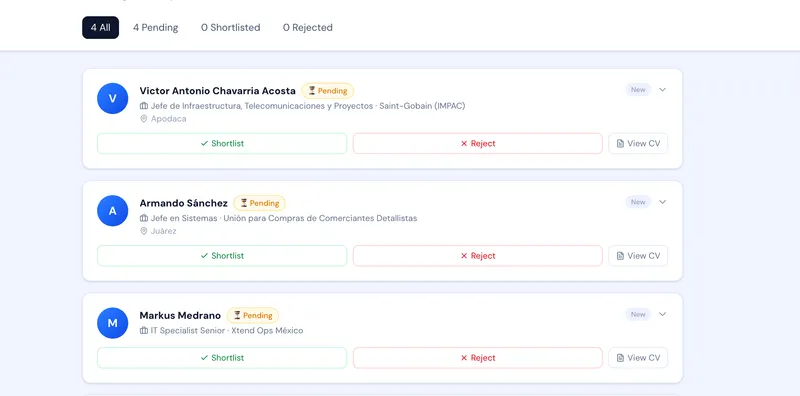The height and width of the screenshot is (396, 800).
Task: Reject Victor Antonio Chavarria Acosta
Action: (x=478, y=143)
